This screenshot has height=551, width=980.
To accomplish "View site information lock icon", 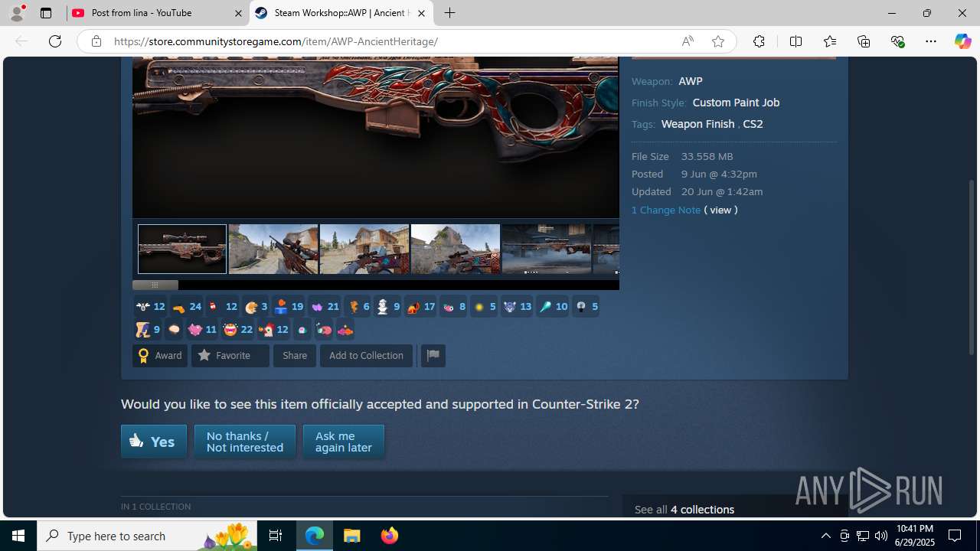I will 96,41.
